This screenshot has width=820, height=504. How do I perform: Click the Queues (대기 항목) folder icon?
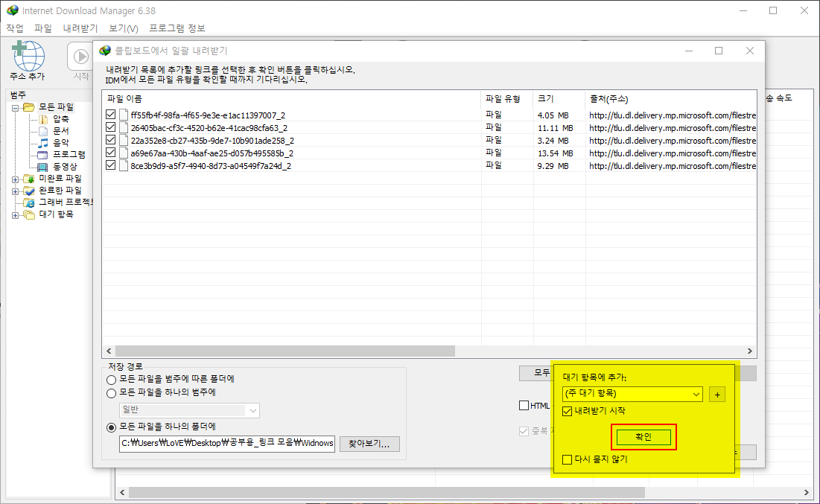coord(29,214)
